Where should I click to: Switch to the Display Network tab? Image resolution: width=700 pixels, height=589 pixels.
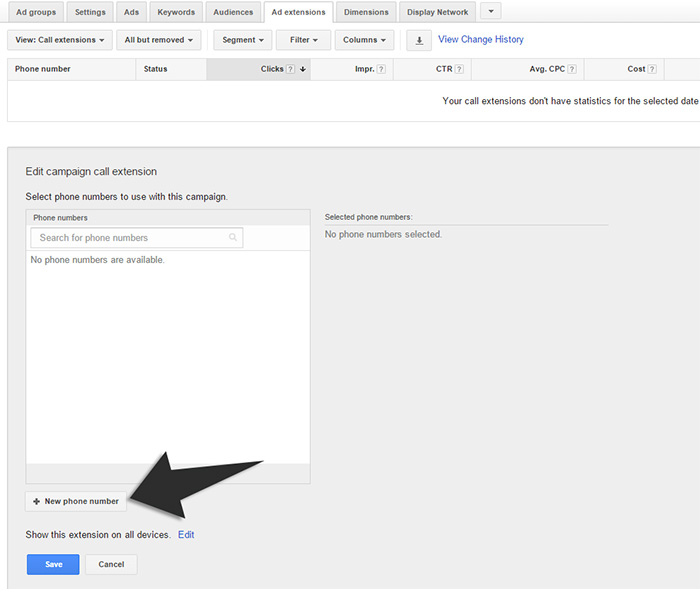[x=437, y=12]
